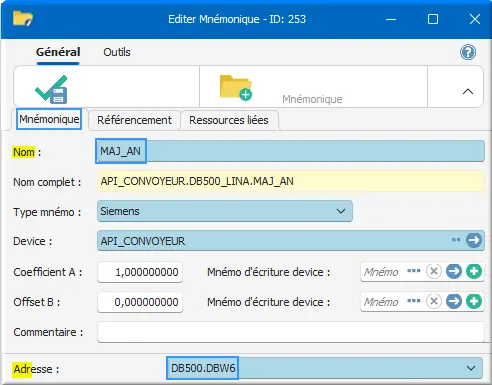The width and height of the screenshot is (492, 385).
Task: Close the Editer Mnémonique window
Action: (x=475, y=19)
